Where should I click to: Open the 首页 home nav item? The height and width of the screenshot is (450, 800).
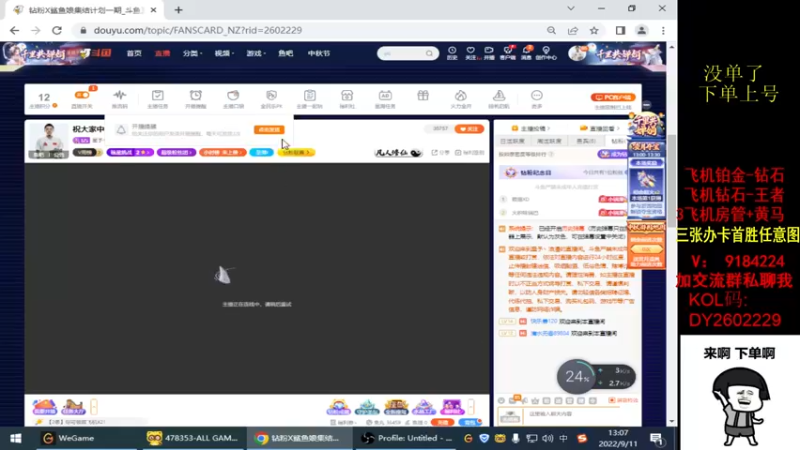pos(134,53)
